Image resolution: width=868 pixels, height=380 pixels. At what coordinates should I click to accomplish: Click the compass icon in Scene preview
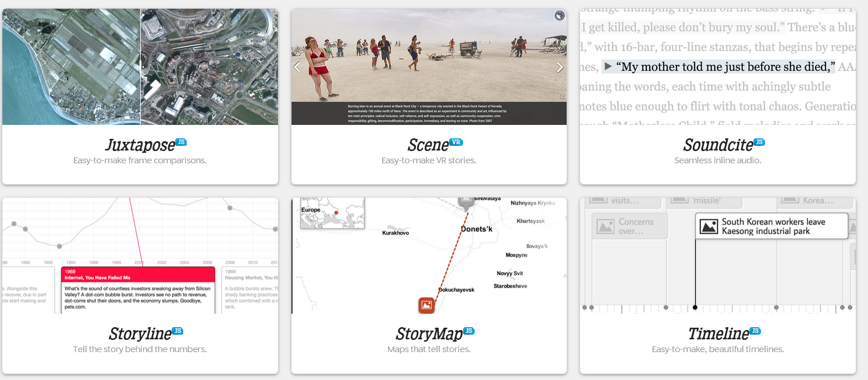coord(559,16)
